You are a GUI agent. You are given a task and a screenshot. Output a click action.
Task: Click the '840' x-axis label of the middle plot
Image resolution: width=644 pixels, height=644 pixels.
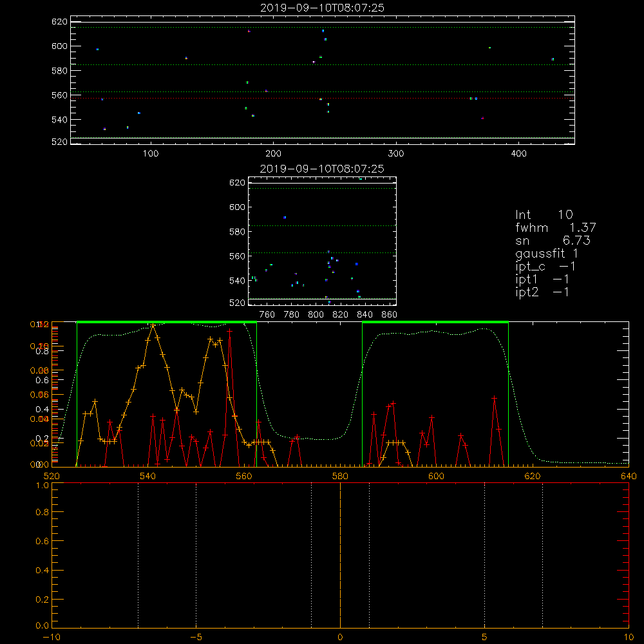(x=365, y=315)
